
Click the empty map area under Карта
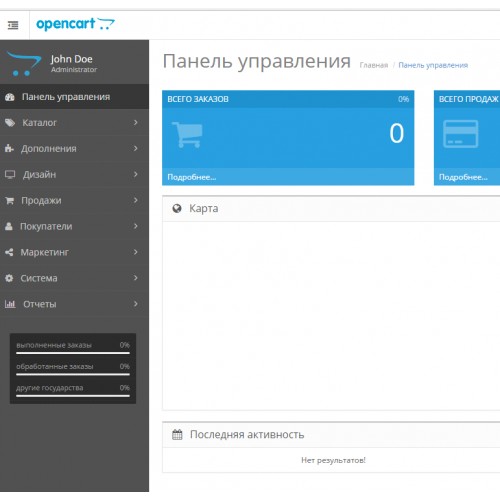pos(331,316)
